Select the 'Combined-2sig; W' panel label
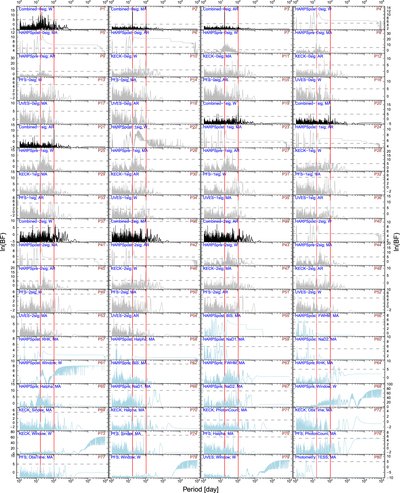The width and height of the screenshot is (400, 493). [x=36, y=221]
